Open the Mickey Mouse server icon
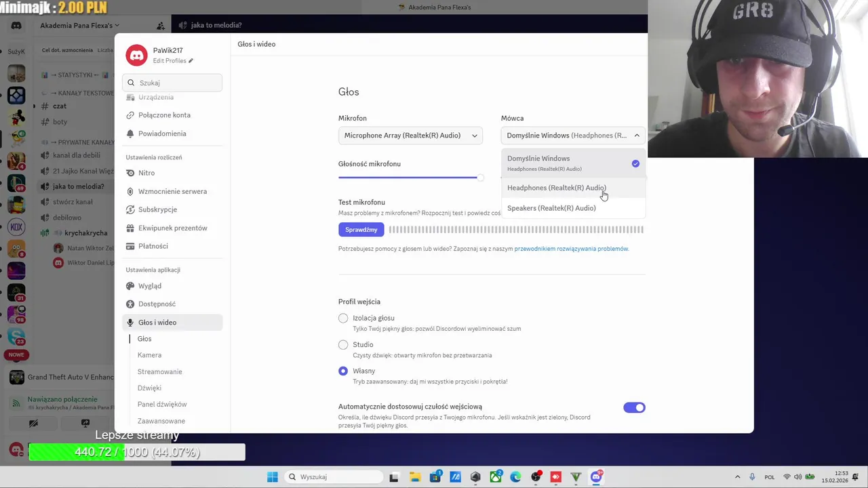868x488 pixels. point(16,117)
